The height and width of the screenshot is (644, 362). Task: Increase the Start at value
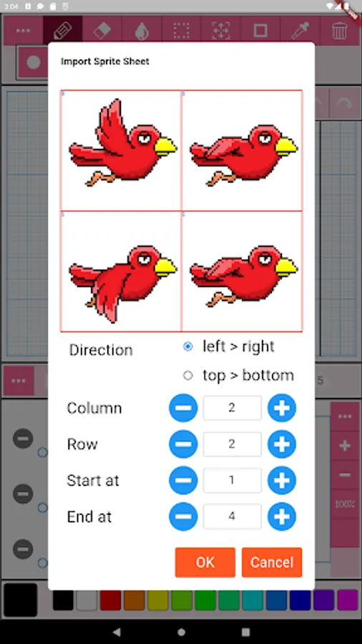(x=282, y=480)
